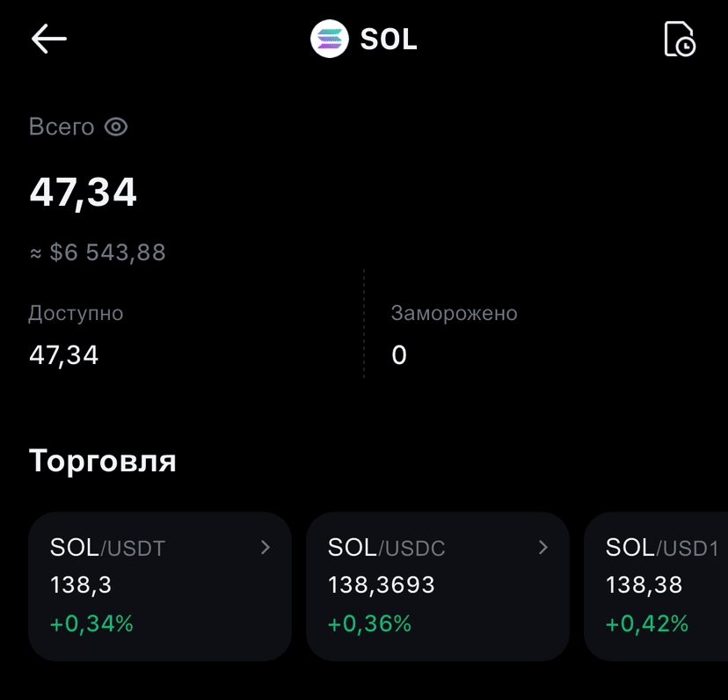Tap the Solana coin logo
Viewport: 728px width, 700px height.
[330, 39]
